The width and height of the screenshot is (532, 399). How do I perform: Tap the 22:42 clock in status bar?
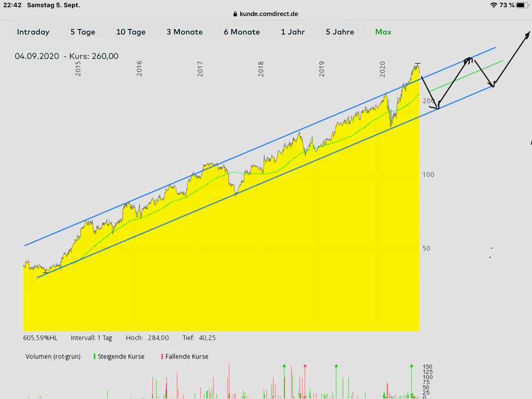pyautogui.click(x=19, y=5)
